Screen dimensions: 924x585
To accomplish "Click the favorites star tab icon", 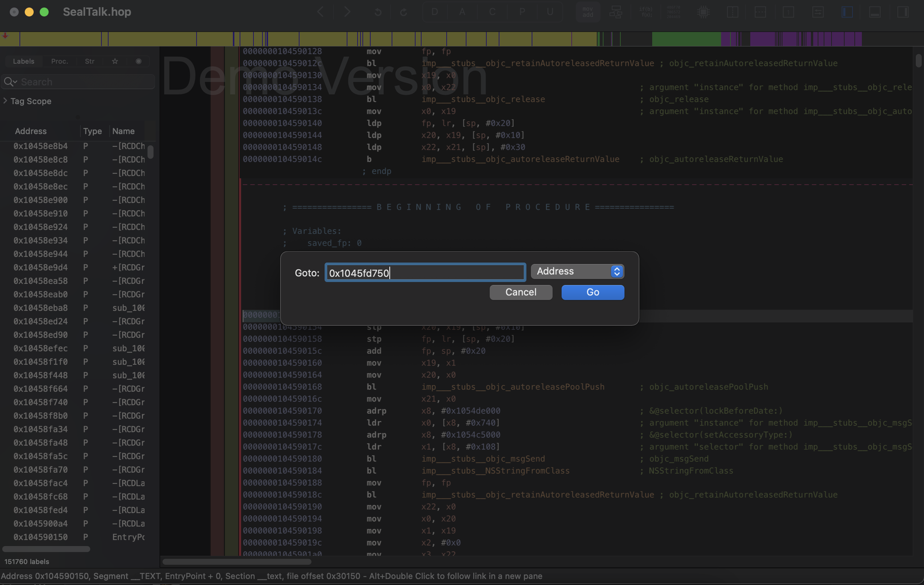I will tap(115, 61).
